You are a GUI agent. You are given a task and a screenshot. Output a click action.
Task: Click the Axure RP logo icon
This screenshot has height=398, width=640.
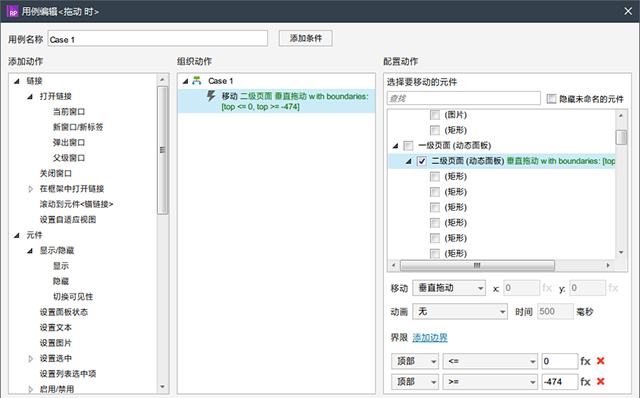[x=13, y=11]
